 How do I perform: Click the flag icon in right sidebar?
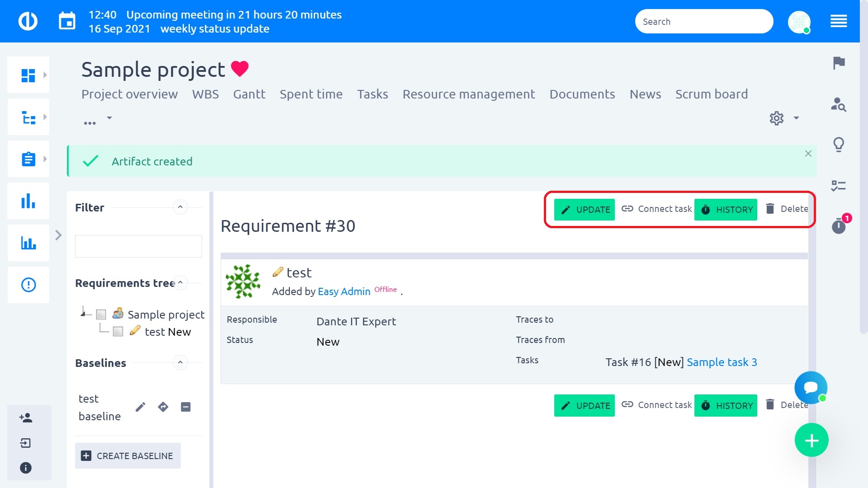pyautogui.click(x=839, y=63)
